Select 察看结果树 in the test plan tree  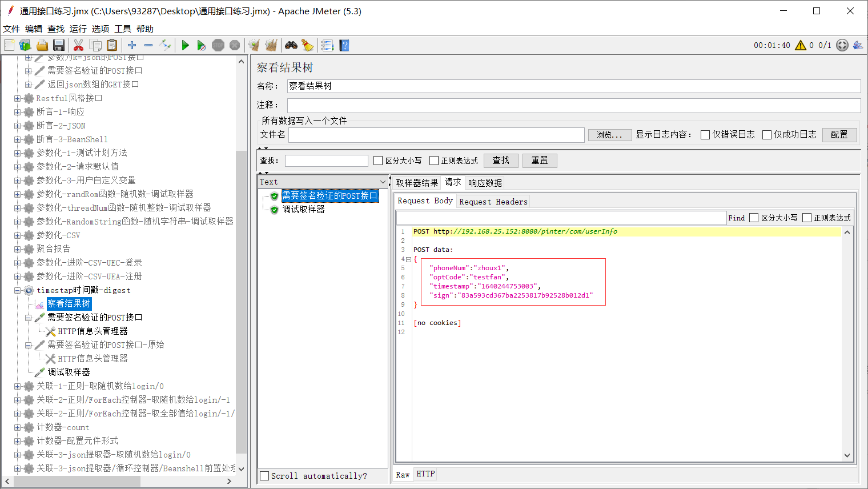point(69,304)
